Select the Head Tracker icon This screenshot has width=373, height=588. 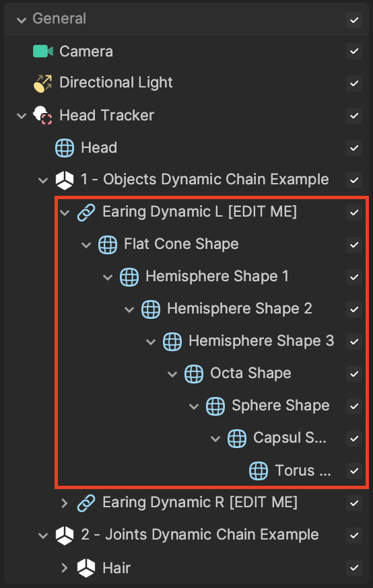coord(42,115)
